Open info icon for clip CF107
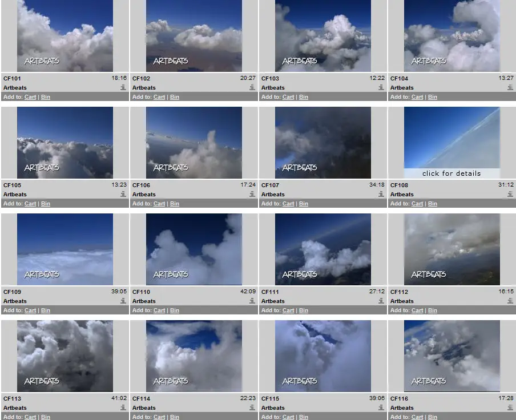 [x=381, y=194]
